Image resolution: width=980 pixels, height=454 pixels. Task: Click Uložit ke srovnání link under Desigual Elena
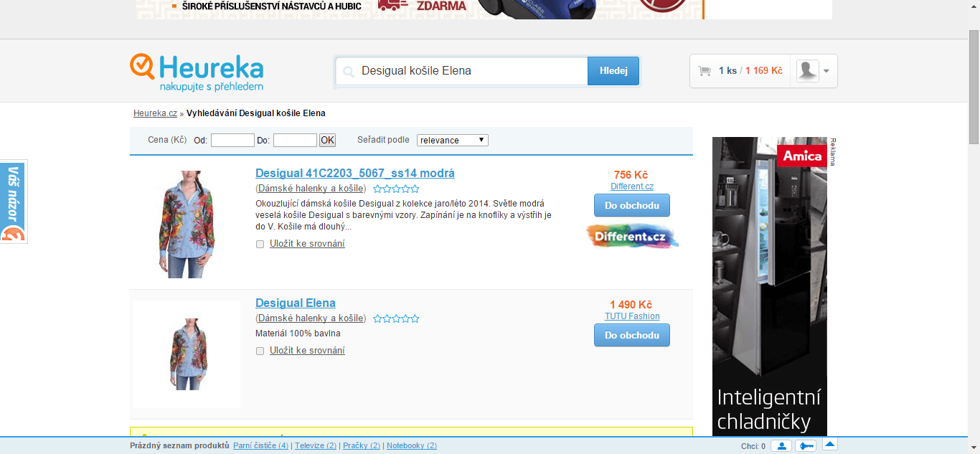coord(307,351)
